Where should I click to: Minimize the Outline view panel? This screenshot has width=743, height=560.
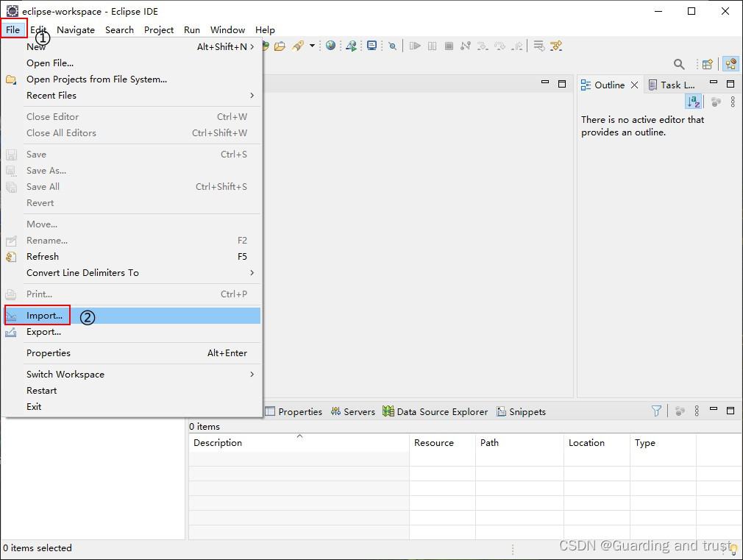coord(714,82)
